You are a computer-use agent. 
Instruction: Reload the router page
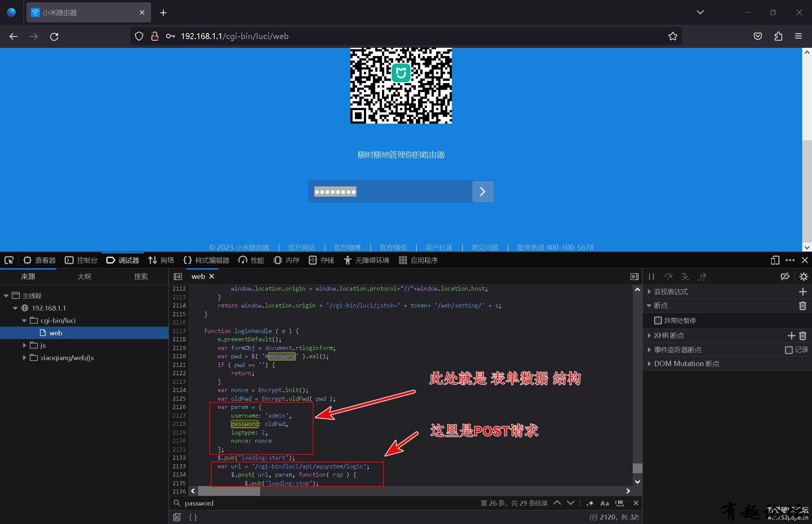pyautogui.click(x=54, y=36)
